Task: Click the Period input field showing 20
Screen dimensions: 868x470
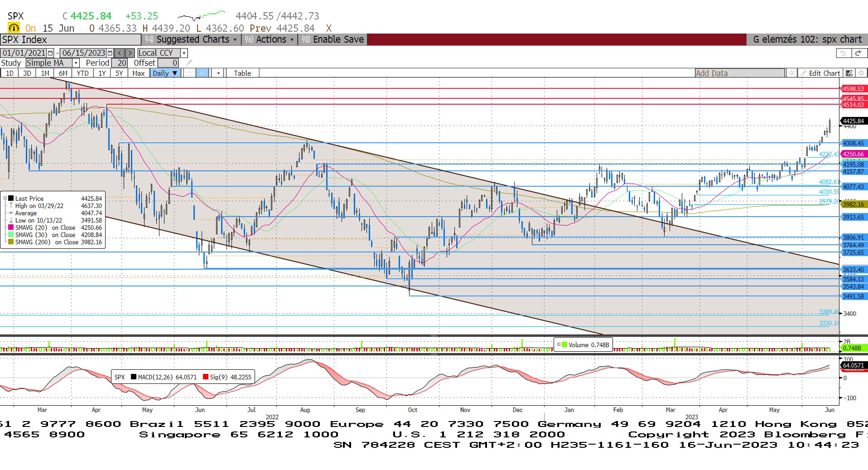Action: 120,63
